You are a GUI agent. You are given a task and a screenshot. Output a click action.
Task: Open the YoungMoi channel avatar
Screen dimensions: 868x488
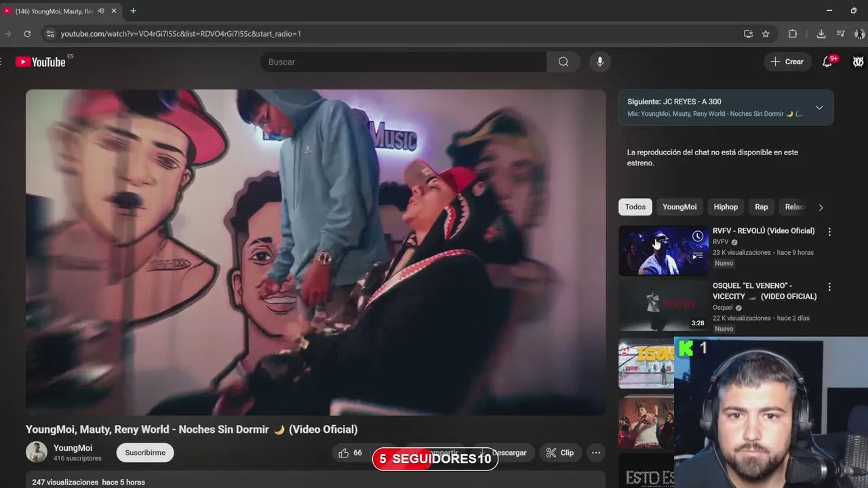pyautogui.click(x=37, y=452)
